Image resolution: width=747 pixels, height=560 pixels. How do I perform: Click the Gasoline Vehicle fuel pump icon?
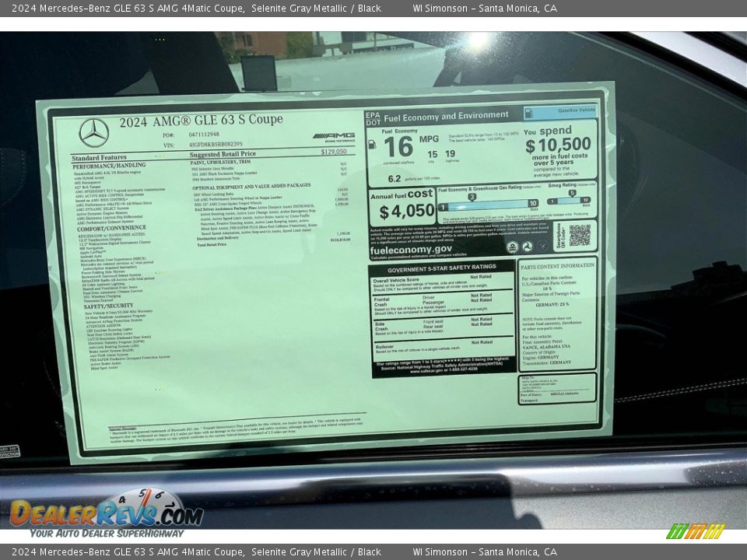528,113
